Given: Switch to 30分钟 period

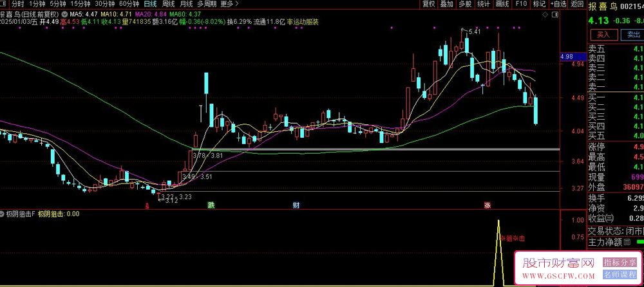Looking at the screenshot, I should [x=105, y=4].
